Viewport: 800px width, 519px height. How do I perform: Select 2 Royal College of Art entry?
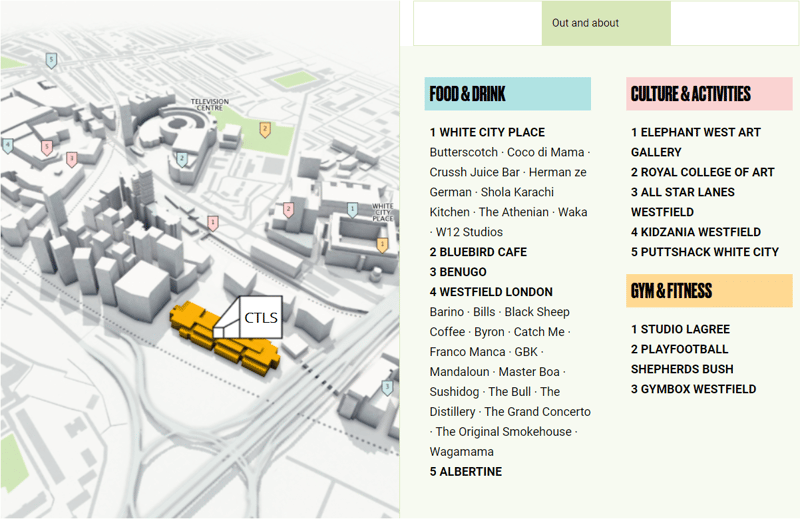(703, 172)
